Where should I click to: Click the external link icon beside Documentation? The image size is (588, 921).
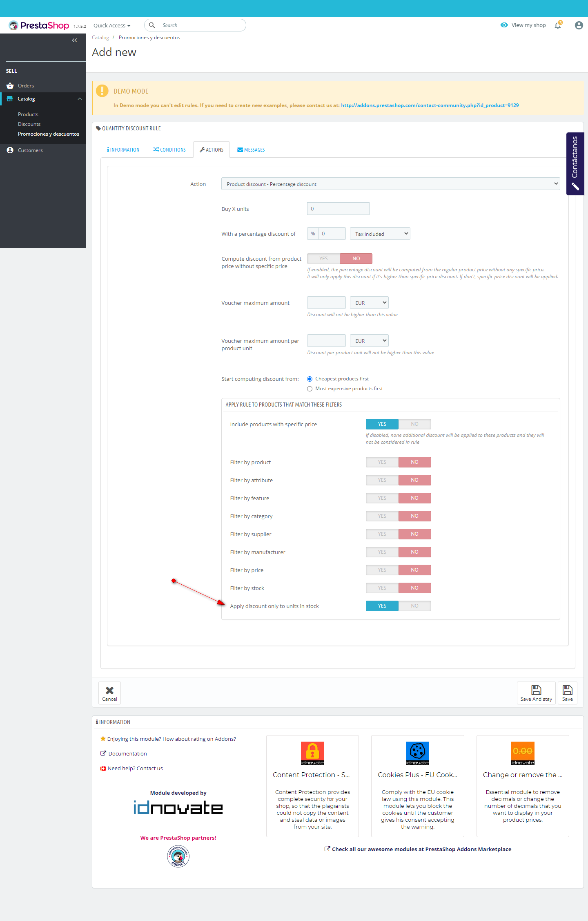[103, 753]
